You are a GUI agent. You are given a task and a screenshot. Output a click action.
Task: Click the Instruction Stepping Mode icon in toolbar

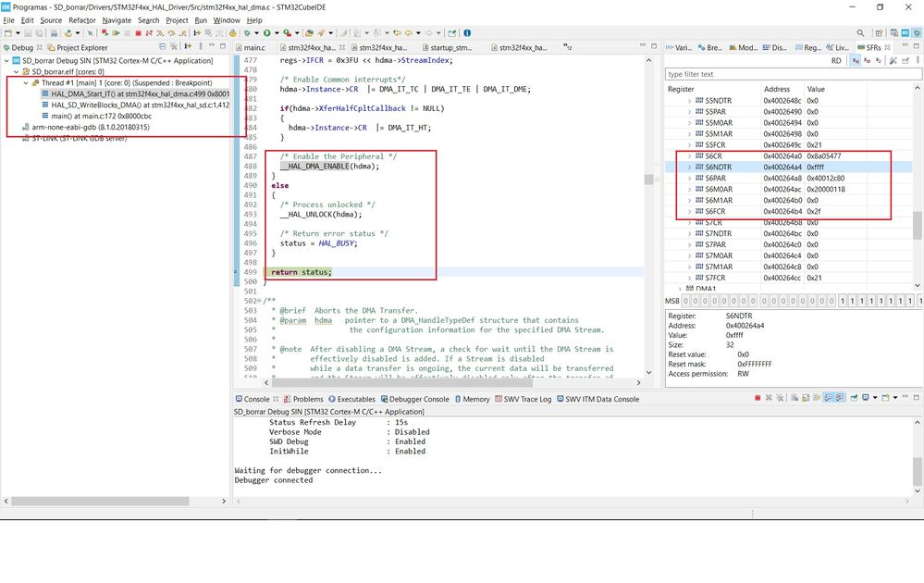pos(197,33)
